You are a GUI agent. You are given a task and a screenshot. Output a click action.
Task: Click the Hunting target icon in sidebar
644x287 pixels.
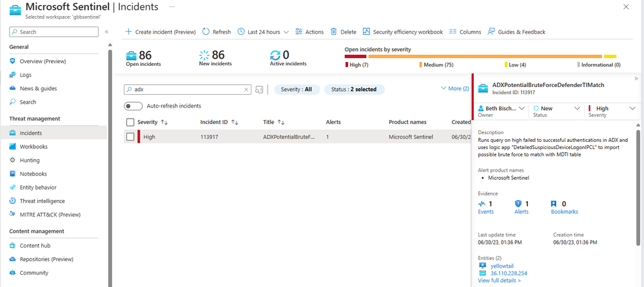12,161
